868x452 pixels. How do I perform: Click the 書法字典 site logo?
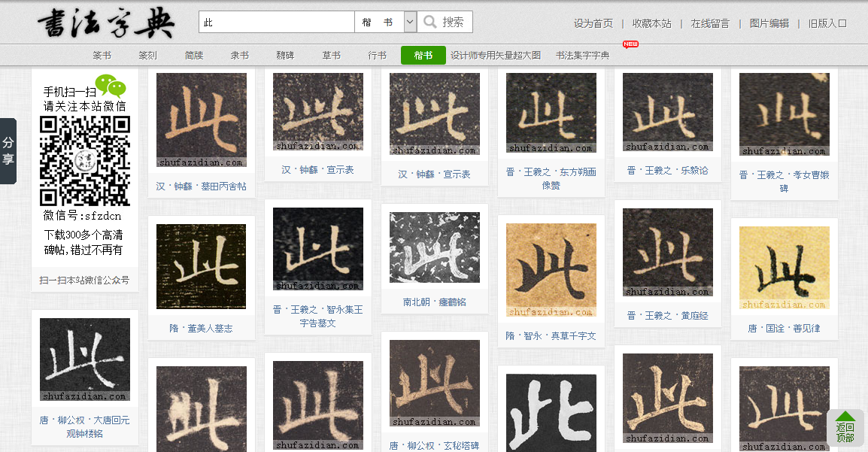pos(105,23)
